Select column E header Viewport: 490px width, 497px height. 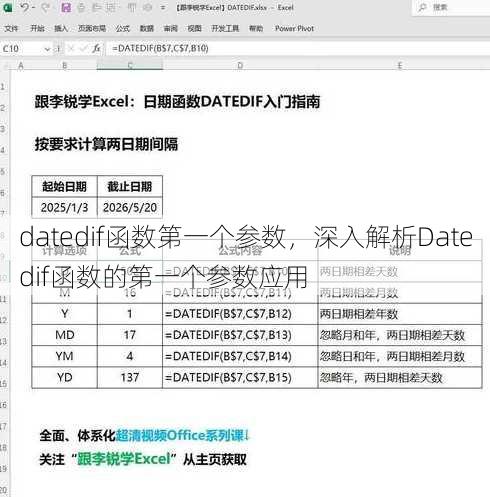click(x=400, y=66)
